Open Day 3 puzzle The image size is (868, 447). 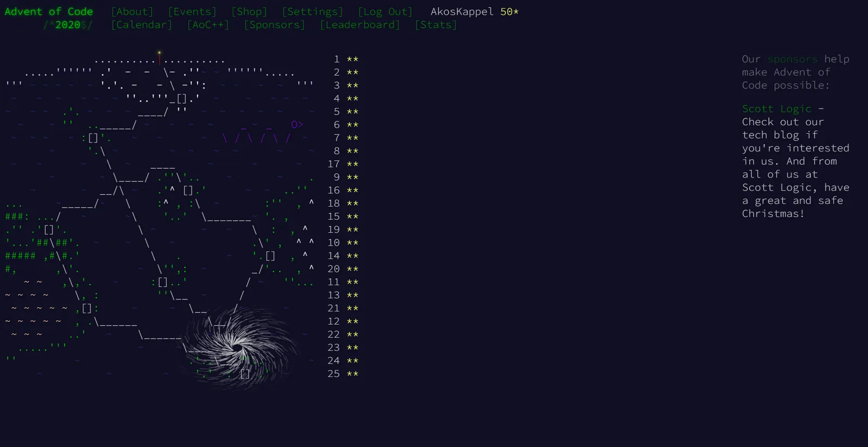[182, 85]
